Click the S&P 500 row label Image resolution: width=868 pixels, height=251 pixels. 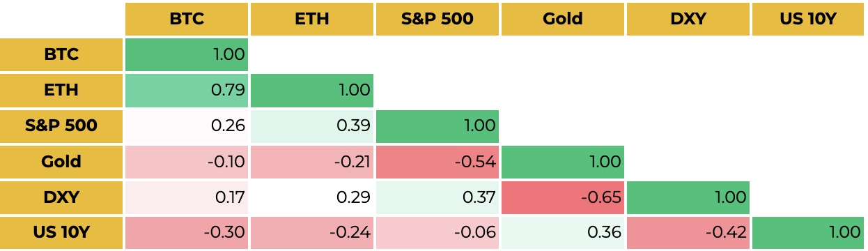(x=61, y=126)
